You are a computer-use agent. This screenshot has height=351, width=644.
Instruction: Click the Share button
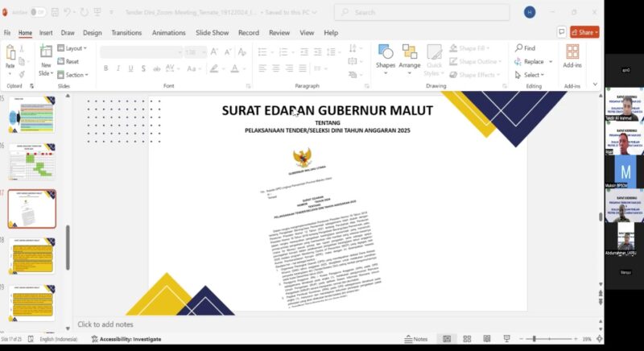click(584, 32)
